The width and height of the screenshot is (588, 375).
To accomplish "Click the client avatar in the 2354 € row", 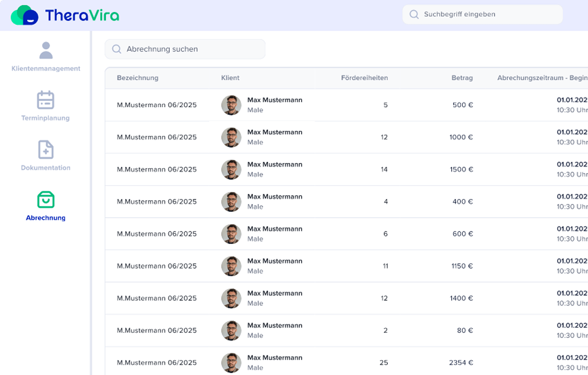I will pos(231,363).
